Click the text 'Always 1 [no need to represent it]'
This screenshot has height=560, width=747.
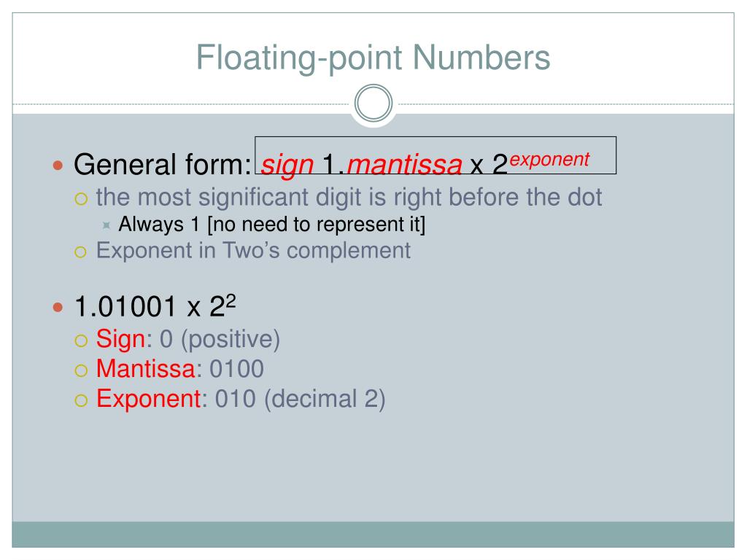[x=271, y=225]
